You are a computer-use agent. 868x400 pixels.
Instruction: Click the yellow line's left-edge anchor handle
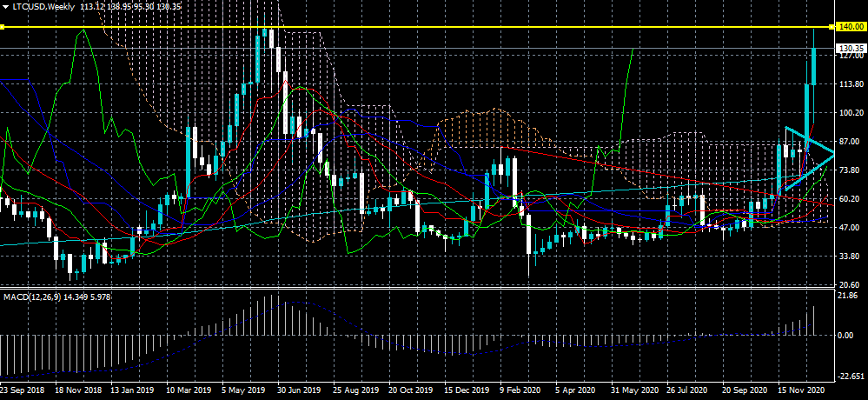point(3,27)
